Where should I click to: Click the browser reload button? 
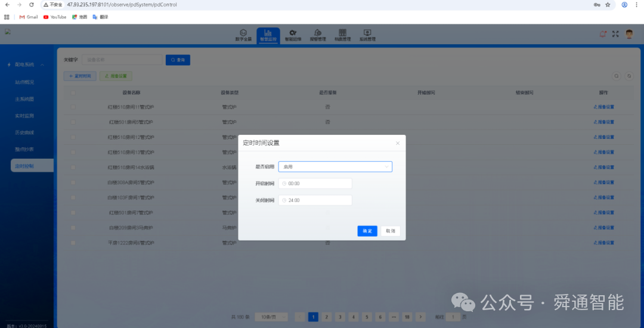(x=32, y=4)
